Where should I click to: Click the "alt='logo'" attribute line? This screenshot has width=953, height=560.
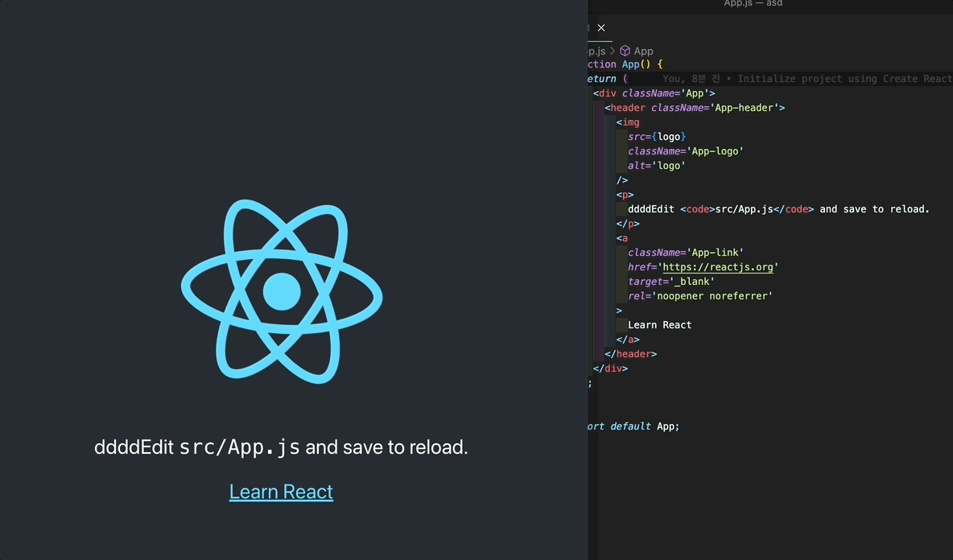pyautogui.click(x=657, y=166)
